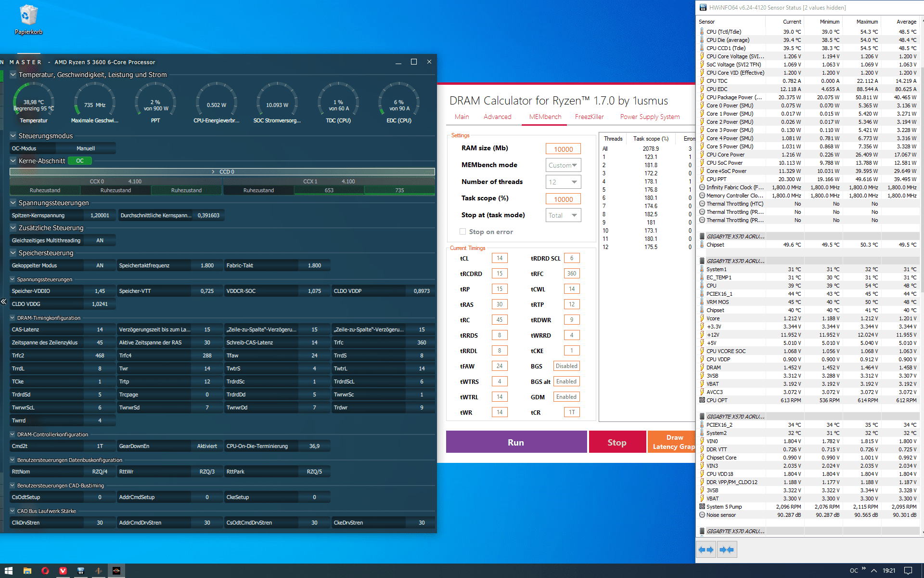
Task: Click the PPT gauge in Ryzen Master
Action: 155,103
